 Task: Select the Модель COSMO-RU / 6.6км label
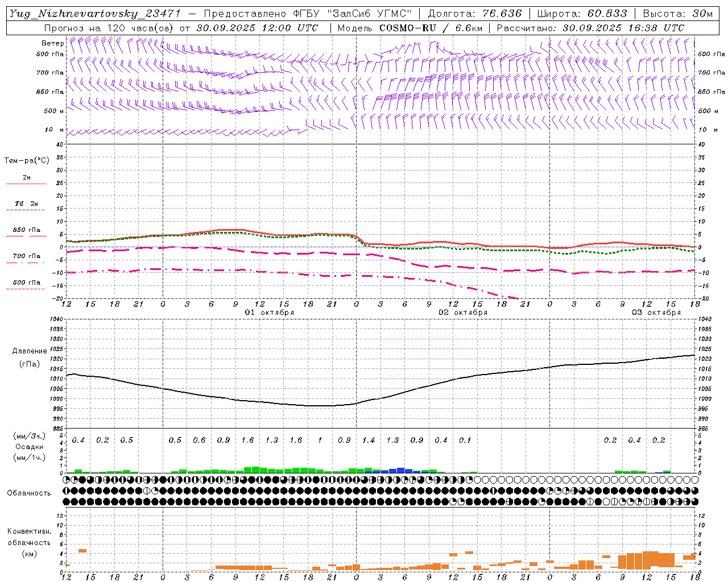click(409, 28)
